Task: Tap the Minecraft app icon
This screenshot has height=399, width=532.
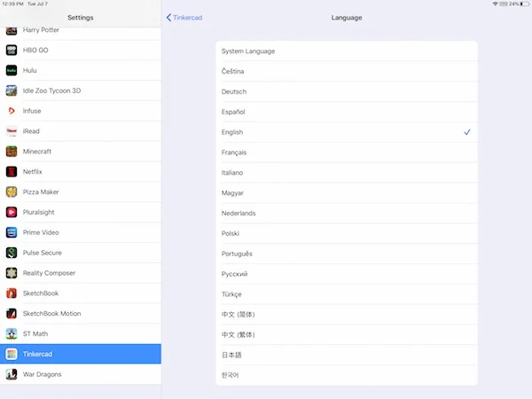Action: click(x=12, y=152)
